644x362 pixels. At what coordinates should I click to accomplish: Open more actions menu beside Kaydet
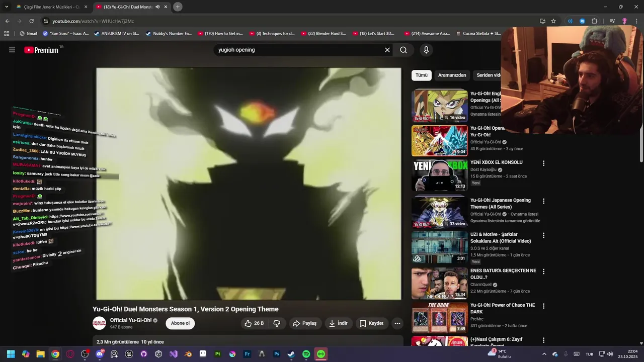point(397,323)
